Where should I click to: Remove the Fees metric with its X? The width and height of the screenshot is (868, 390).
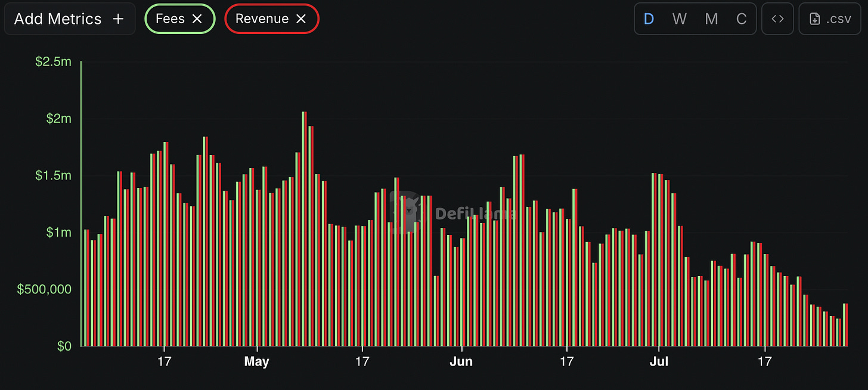pyautogui.click(x=197, y=19)
